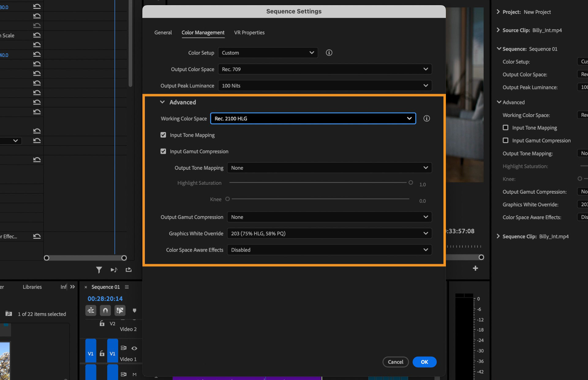Image resolution: width=588 pixels, height=380 pixels.
Task: Click the lock icon on track V1
Action: (102, 354)
